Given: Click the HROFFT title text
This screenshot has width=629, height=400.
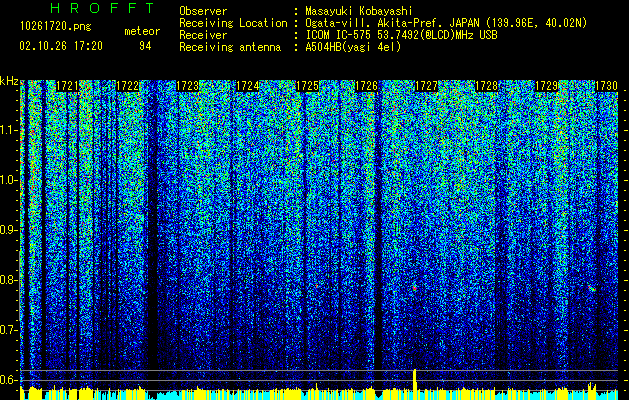Looking at the screenshot, I should tap(103, 8).
